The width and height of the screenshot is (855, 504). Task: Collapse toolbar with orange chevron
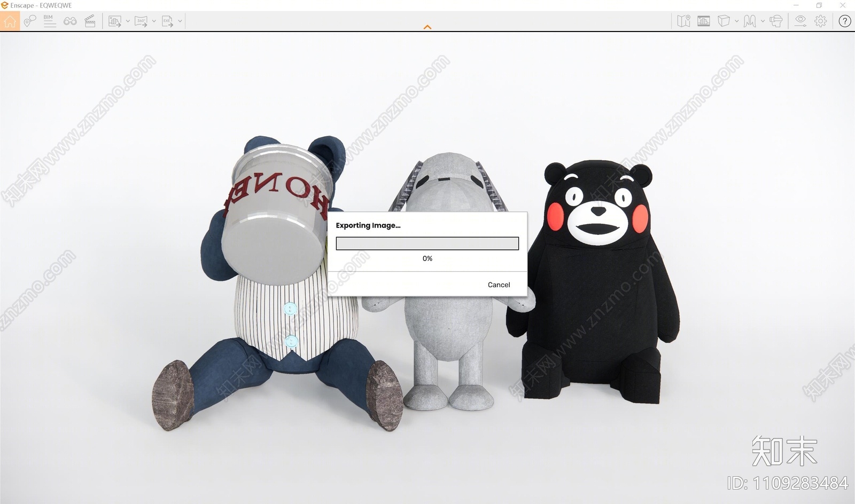(428, 27)
